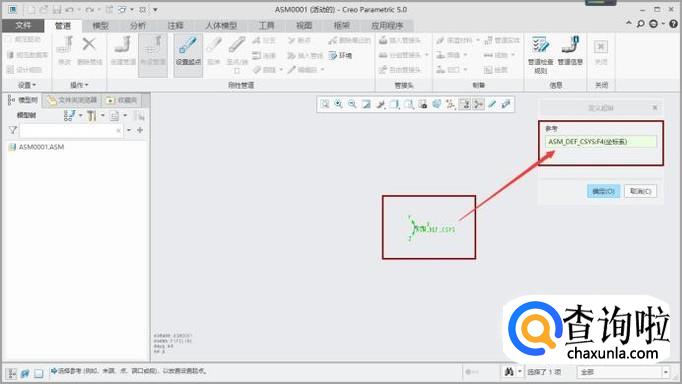The image size is (682, 384).
Task: Open 管道检查规则 pipeline check rules
Action: [x=540, y=55]
